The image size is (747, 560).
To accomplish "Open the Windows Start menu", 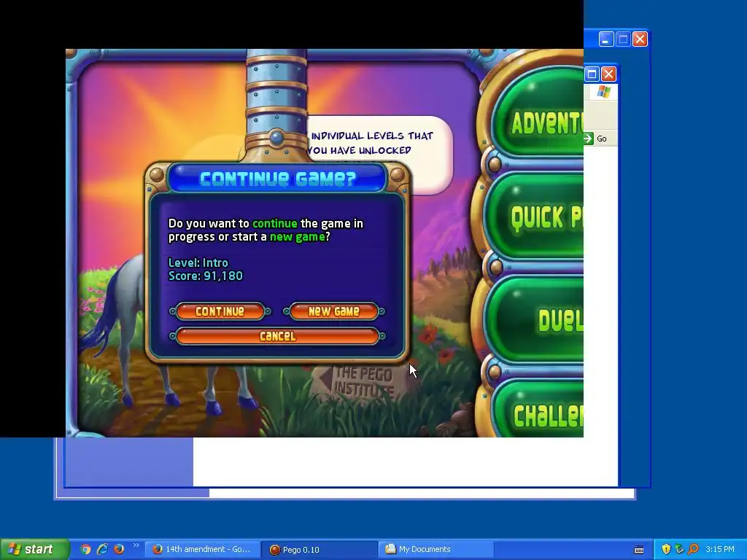I will click(34, 549).
